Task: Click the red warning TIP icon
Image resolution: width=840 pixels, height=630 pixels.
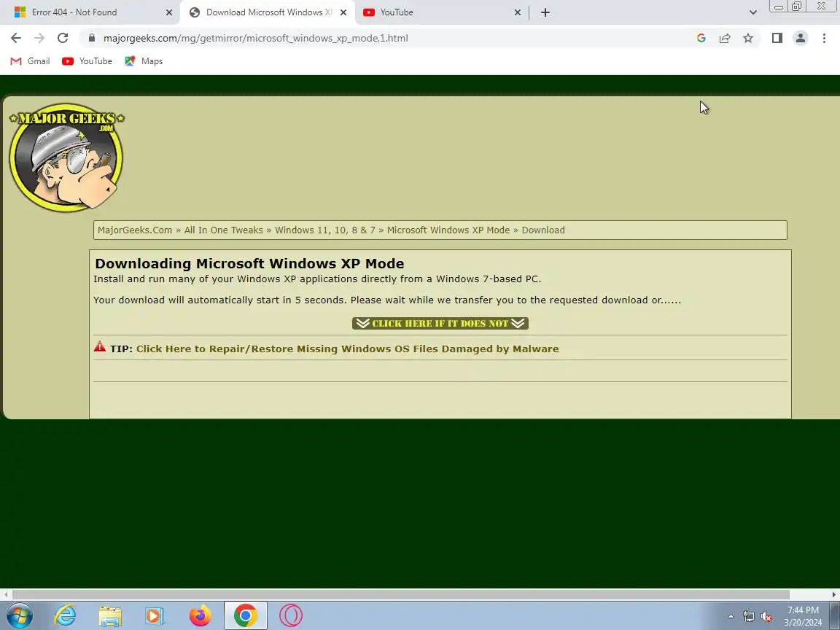Action: pos(100,346)
